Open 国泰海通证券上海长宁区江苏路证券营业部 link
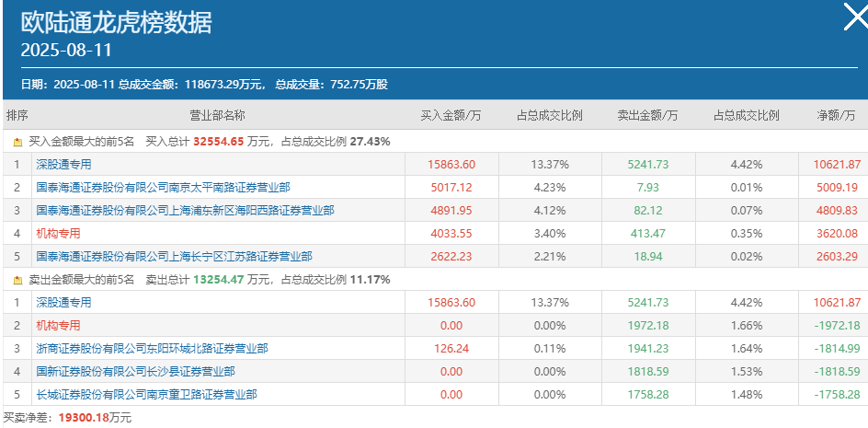The image size is (868, 428). (x=175, y=257)
